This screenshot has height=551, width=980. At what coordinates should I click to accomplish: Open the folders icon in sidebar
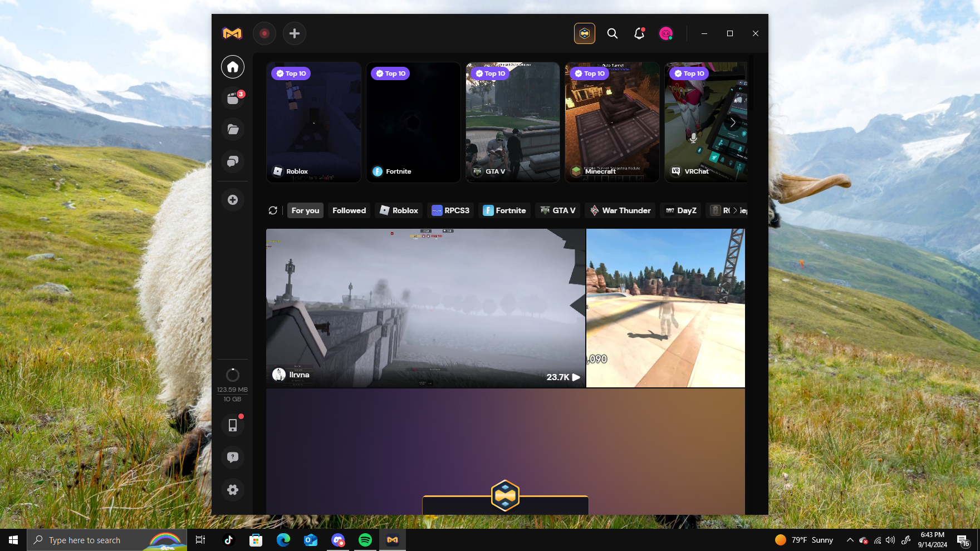tap(233, 130)
